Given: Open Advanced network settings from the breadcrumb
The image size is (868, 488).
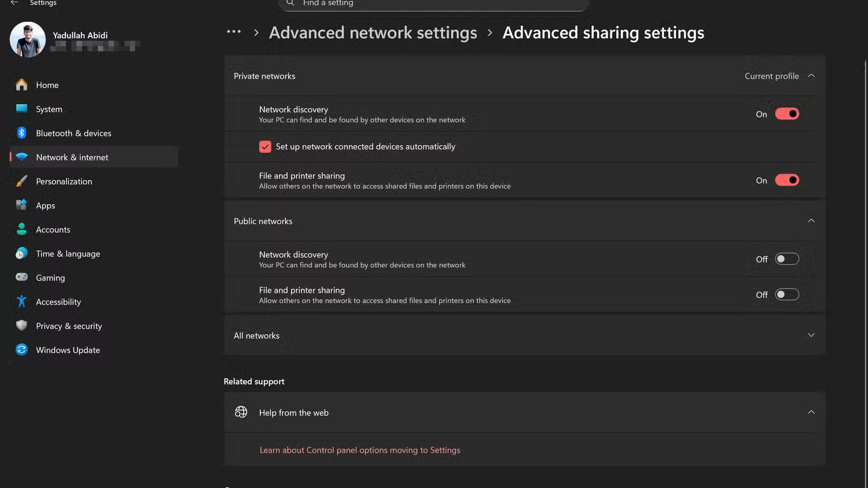Looking at the screenshot, I should pos(373,32).
